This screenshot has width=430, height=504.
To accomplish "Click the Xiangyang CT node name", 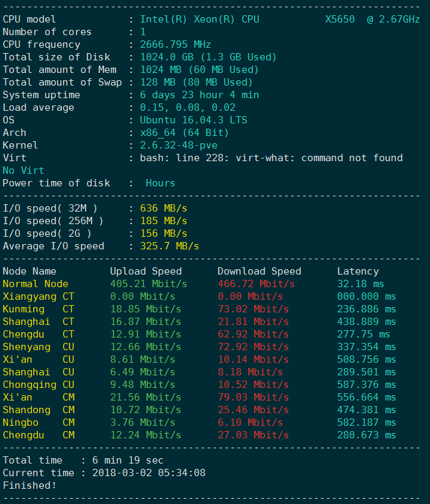I will pos(38,296).
